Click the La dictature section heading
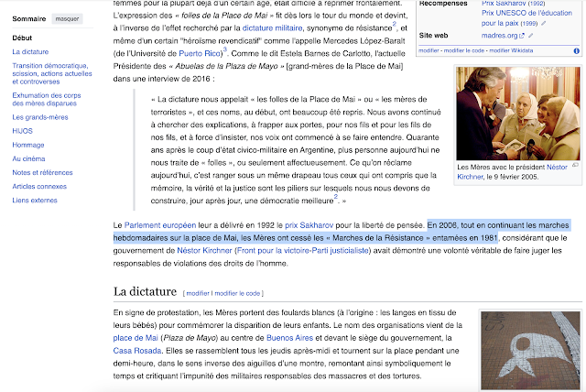The height and width of the screenshot is (392, 586). pos(145,291)
